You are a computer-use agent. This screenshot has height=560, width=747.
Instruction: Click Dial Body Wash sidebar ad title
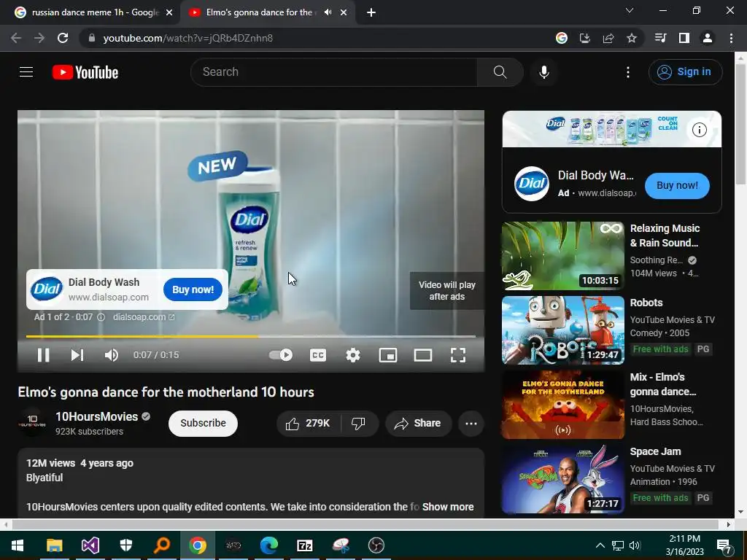595,175
